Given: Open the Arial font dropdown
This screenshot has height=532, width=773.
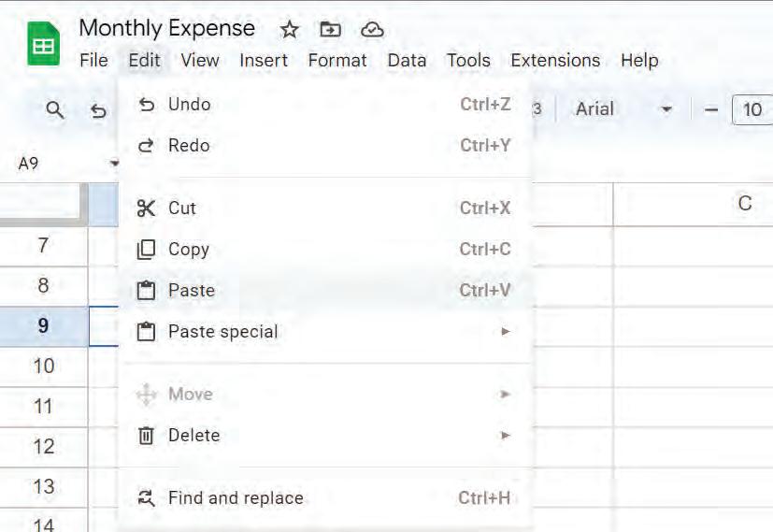Looking at the screenshot, I should click(x=623, y=109).
